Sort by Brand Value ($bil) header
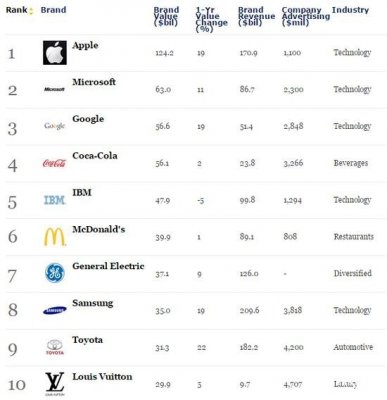Screen dimensions: 387x400 (x=166, y=16)
